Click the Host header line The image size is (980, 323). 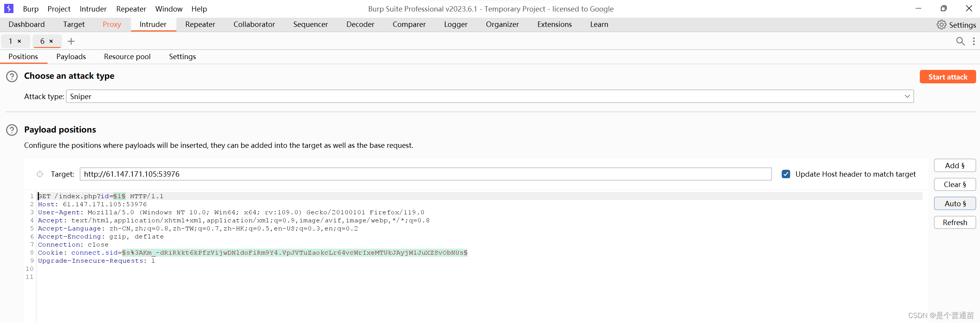92,204
